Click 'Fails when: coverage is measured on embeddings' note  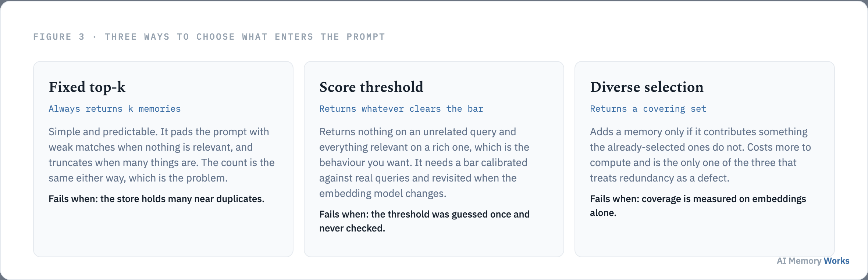tap(698, 206)
